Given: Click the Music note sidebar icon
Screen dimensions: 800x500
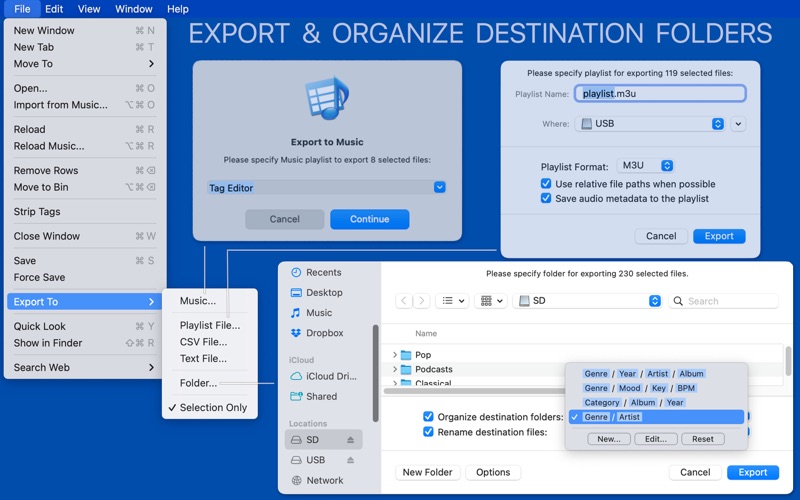Looking at the screenshot, I should pyautogui.click(x=296, y=313).
